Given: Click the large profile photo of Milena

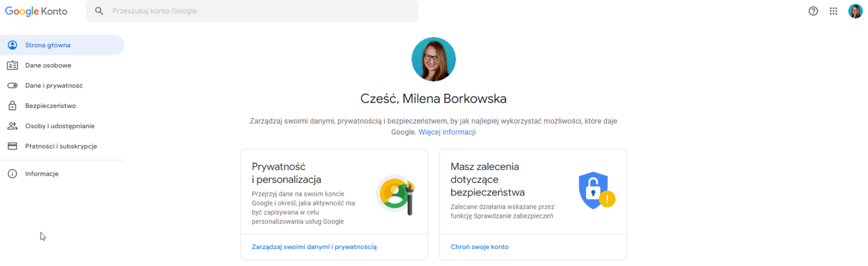Looking at the screenshot, I should tap(434, 59).
